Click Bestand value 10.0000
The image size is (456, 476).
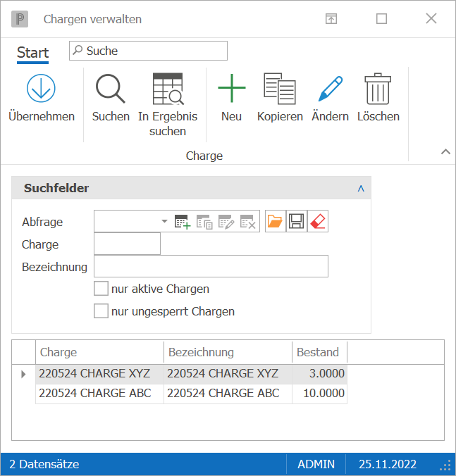pyautogui.click(x=319, y=394)
